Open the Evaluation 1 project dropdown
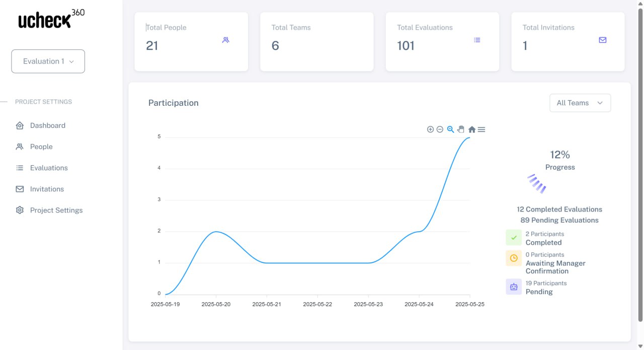This screenshot has height=350, width=644. pos(48,61)
